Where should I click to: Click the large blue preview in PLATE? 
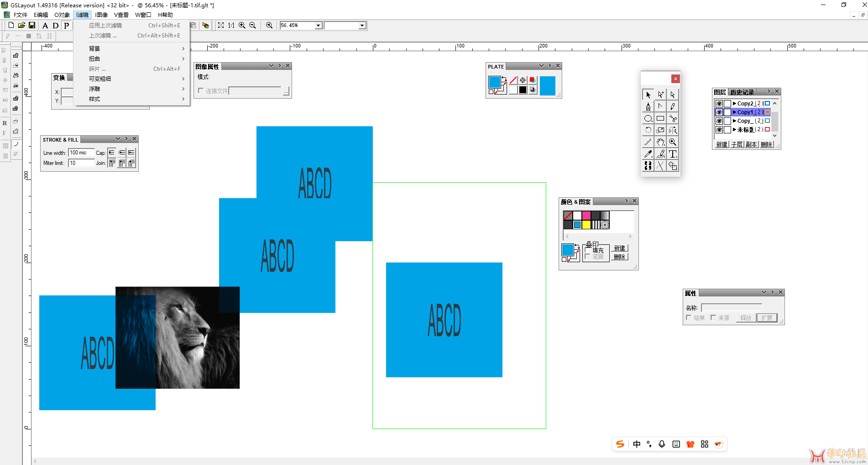tap(548, 85)
